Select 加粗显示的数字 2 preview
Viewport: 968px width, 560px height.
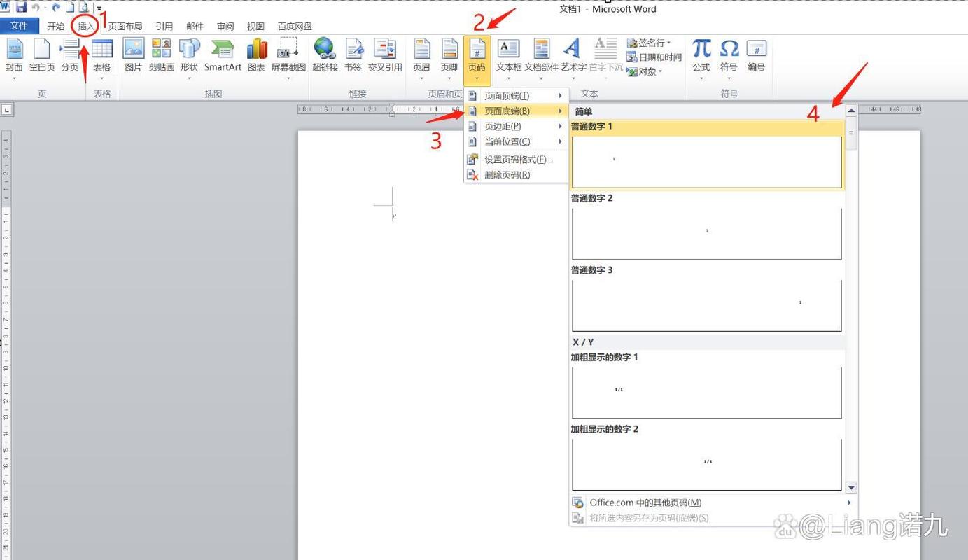707,464
